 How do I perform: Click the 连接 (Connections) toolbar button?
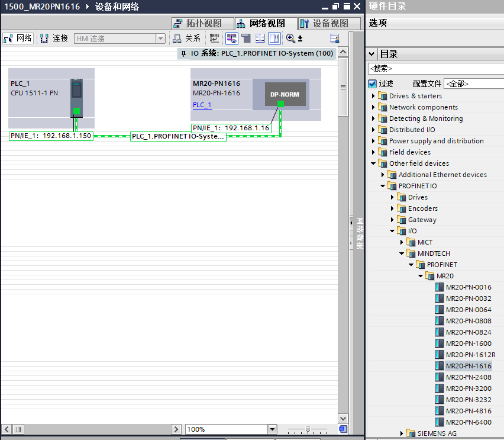click(54, 38)
